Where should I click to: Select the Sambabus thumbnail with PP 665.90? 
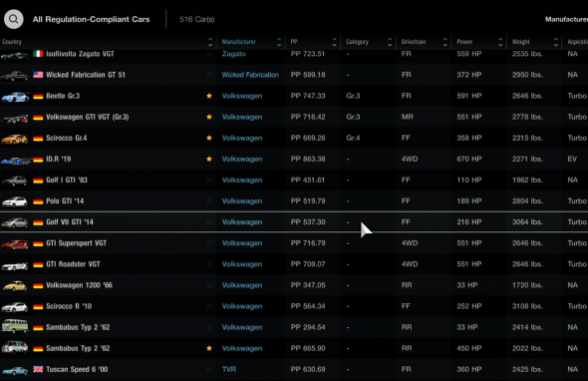(x=15, y=347)
